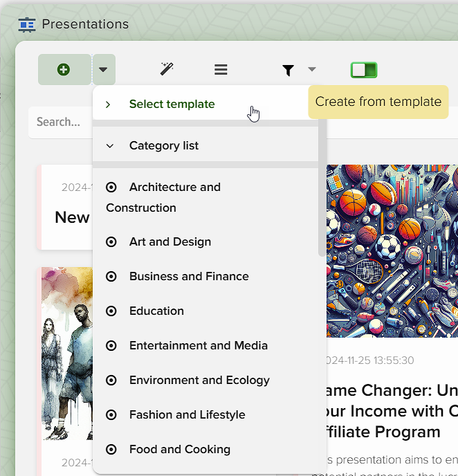This screenshot has height=476, width=458.
Task: Open the filter options dropdown arrow
Action: pyautogui.click(x=312, y=69)
